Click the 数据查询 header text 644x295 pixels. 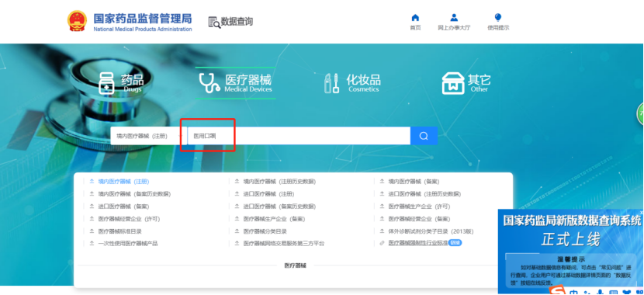(237, 22)
